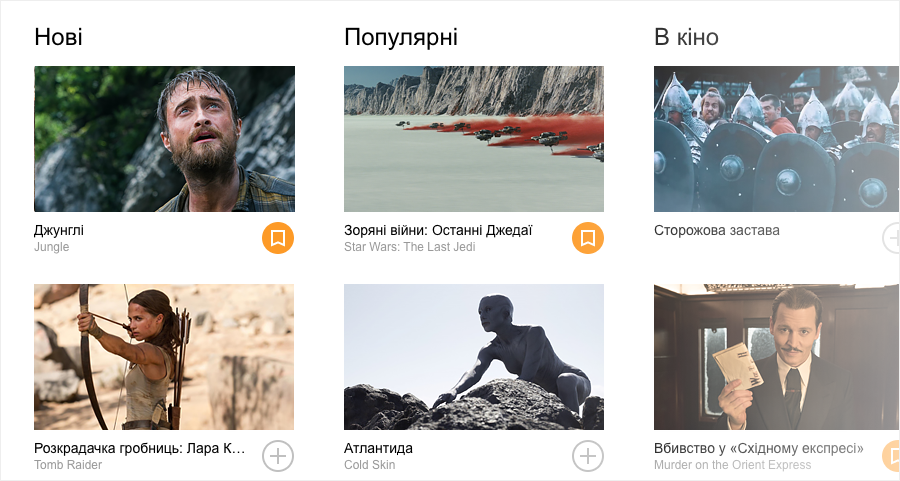Click the Вбивство у «Східному експресі» title
The image size is (900, 481).
(759, 448)
